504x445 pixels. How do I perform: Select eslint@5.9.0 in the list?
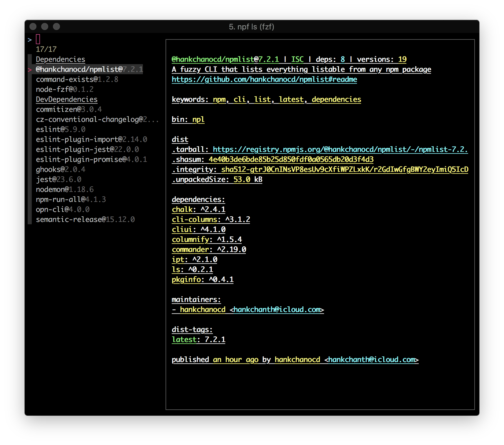(x=61, y=129)
